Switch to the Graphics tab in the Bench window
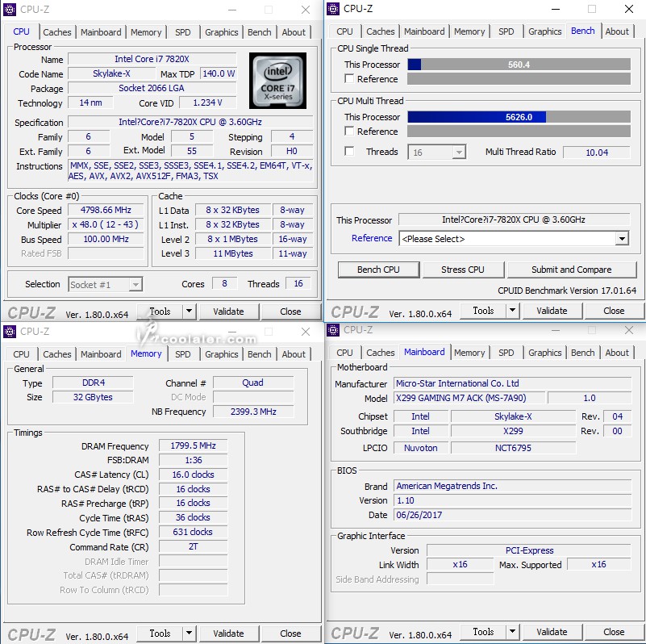Screen dimensions: 646x644 click(x=544, y=31)
